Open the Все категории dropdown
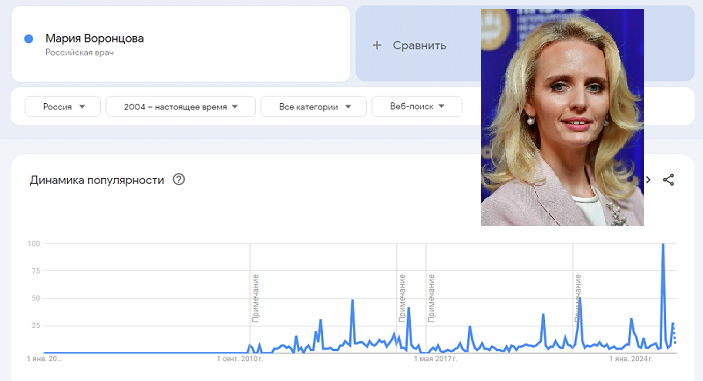This screenshot has width=703, height=381. pyautogui.click(x=313, y=107)
